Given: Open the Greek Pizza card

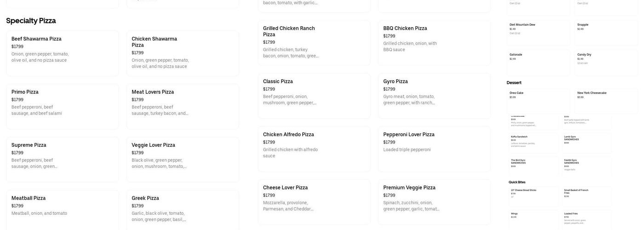Looking at the screenshot, I should [183, 209].
